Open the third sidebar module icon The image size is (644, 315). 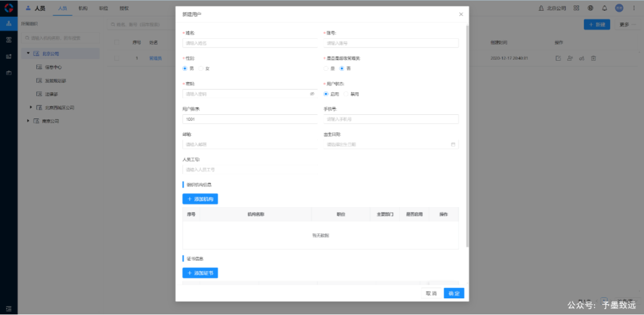point(8,56)
